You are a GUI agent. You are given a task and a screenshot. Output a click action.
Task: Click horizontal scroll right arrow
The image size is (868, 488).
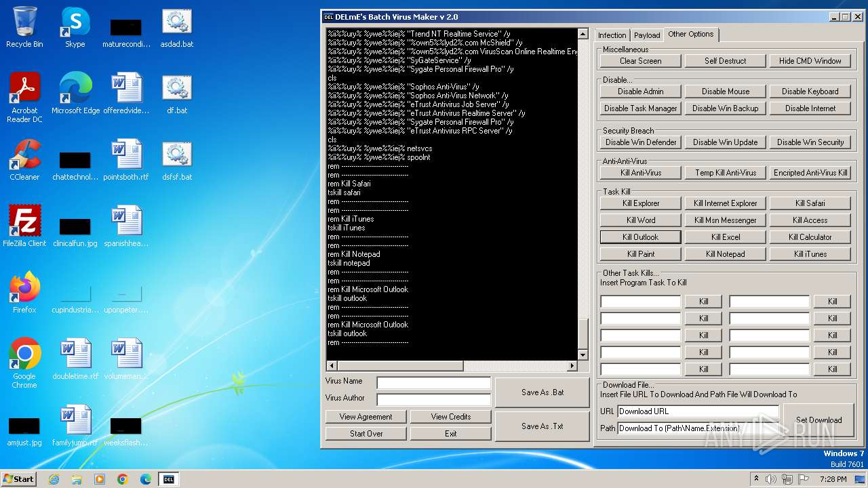coord(572,366)
